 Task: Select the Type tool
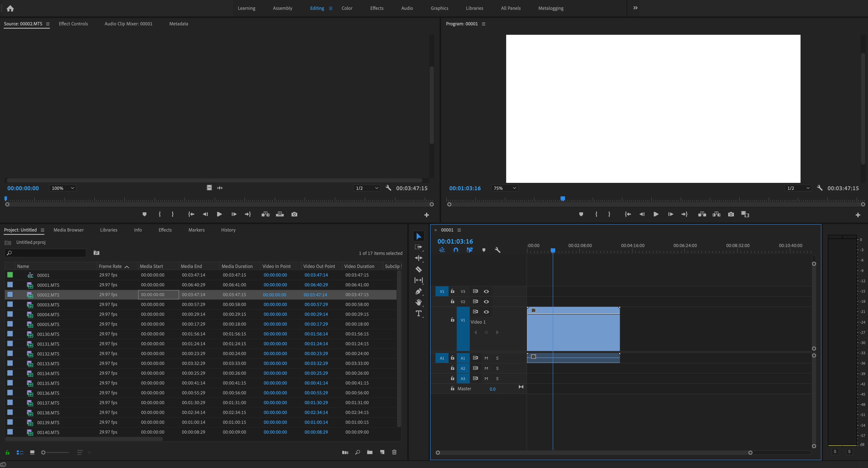[418, 314]
